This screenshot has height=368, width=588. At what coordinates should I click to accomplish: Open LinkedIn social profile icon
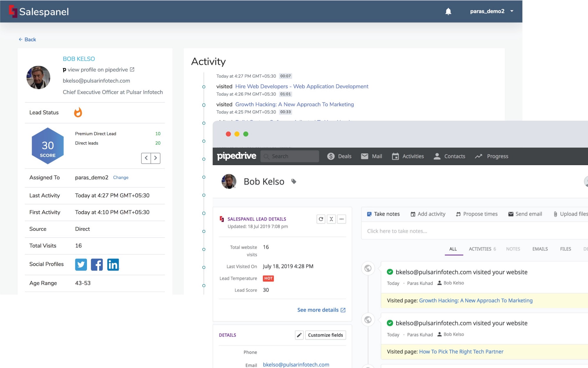click(113, 264)
